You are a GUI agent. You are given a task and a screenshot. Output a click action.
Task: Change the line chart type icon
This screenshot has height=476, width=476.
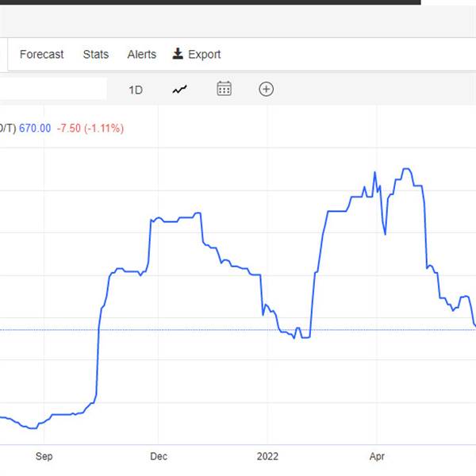[180, 89]
